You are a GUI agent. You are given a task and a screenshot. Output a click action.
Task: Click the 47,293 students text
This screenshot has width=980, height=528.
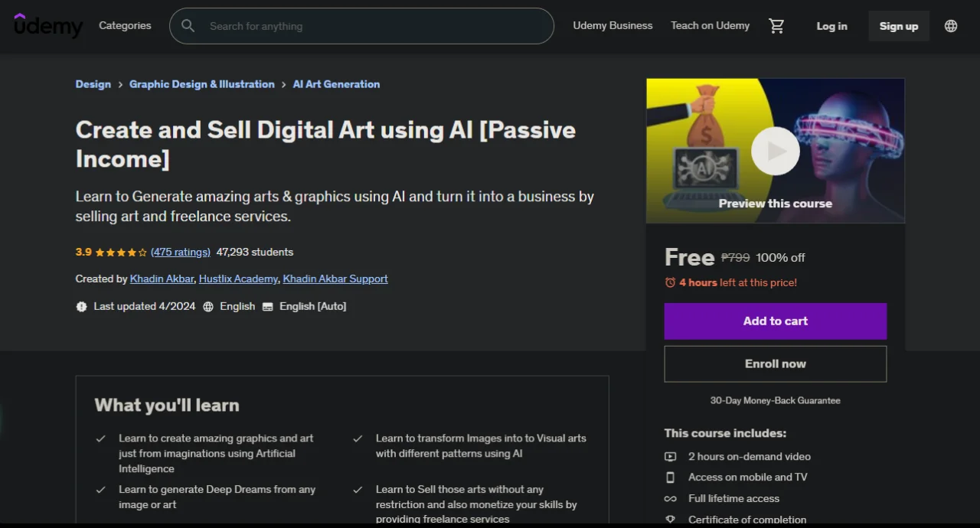click(255, 252)
